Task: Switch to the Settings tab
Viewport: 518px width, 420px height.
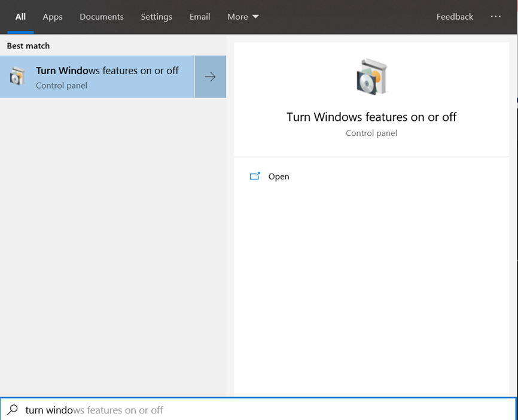Action: point(157,17)
